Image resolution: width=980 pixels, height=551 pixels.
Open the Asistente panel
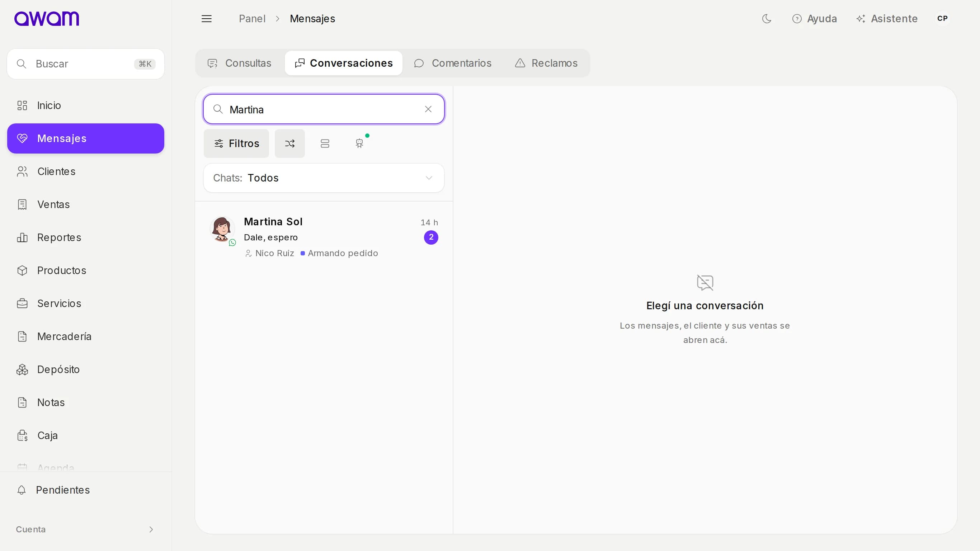tap(887, 19)
